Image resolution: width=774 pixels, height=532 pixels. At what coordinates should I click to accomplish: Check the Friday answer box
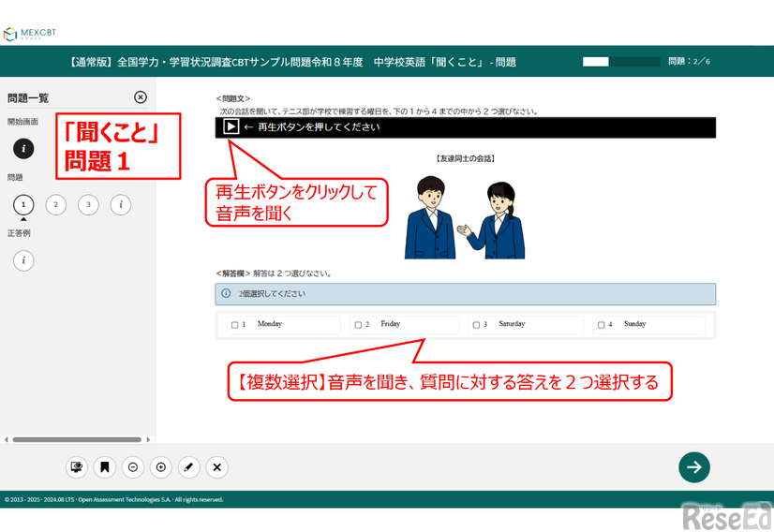tap(358, 325)
